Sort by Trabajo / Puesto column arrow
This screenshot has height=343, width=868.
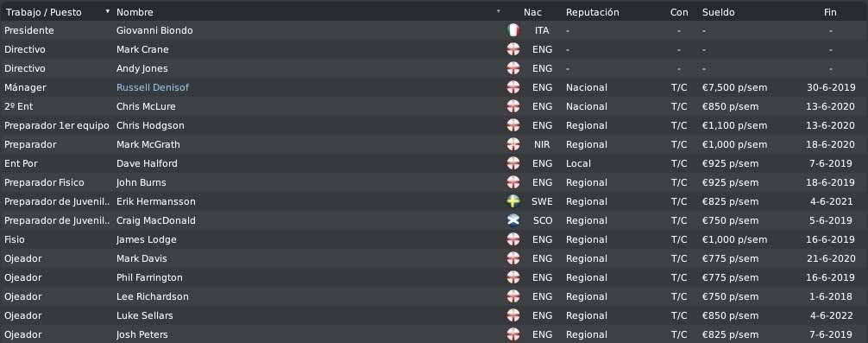pos(107,11)
